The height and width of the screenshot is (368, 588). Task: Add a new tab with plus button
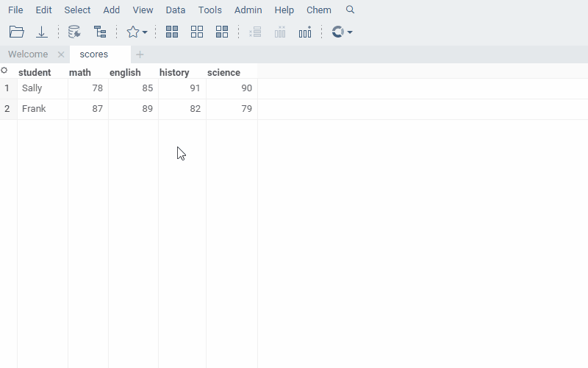140,54
